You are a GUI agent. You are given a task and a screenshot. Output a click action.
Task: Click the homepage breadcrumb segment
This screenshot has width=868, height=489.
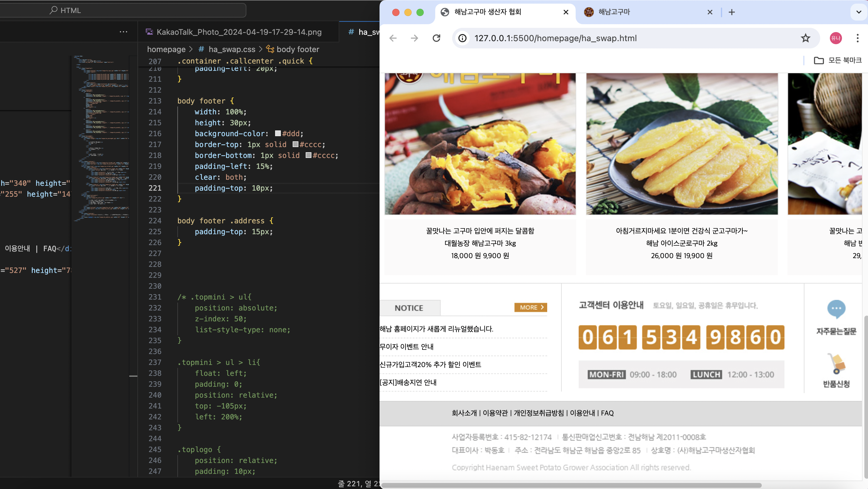pyautogui.click(x=166, y=49)
